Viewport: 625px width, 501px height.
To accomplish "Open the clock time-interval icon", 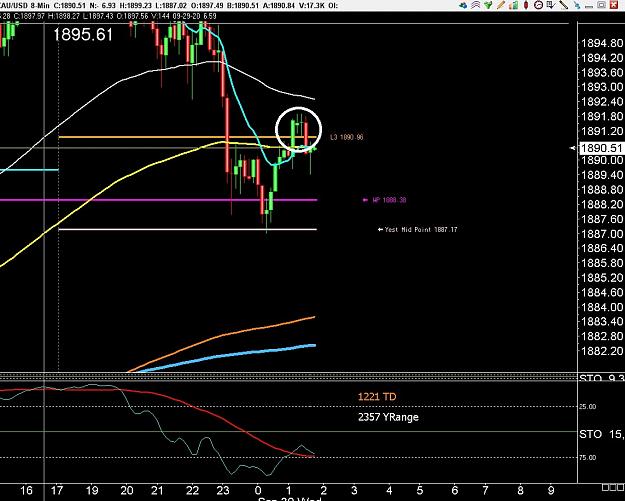I will tap(539, 5).
